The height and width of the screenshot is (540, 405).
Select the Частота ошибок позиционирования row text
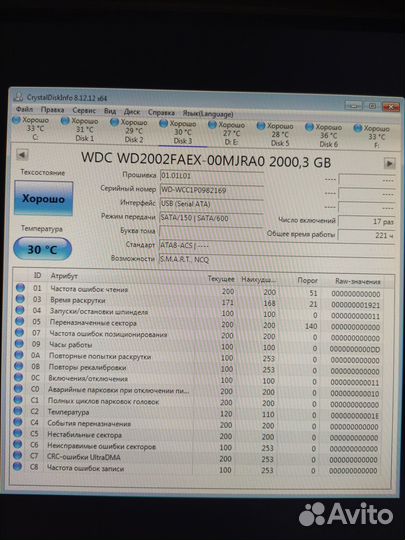tap(108, 334)
